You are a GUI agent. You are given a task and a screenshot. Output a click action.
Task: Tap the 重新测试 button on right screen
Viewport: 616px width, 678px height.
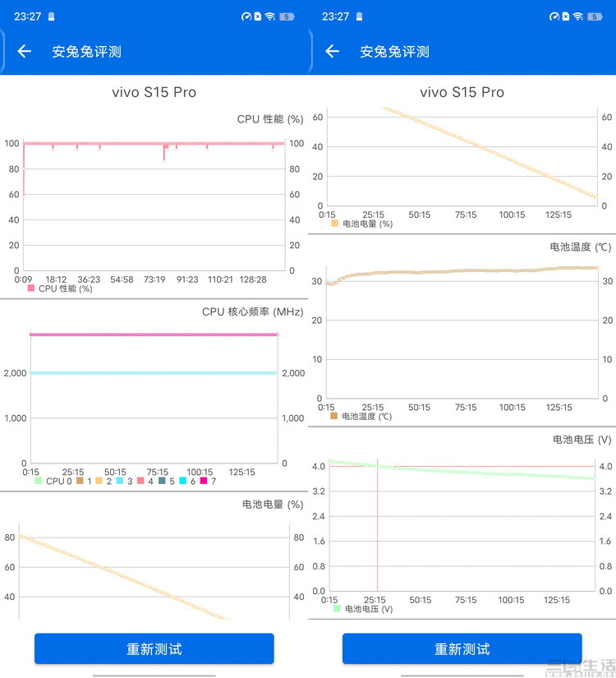click(462, 648)
